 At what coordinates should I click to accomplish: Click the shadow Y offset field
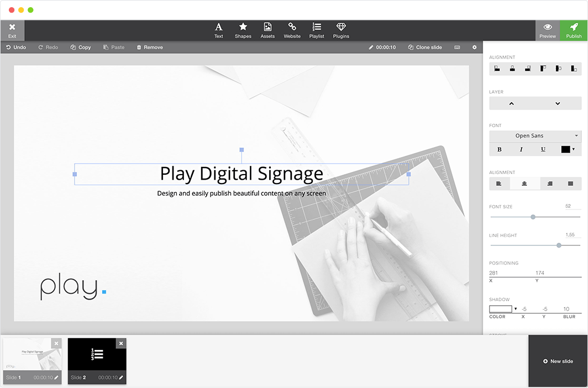tap(545, 310)
